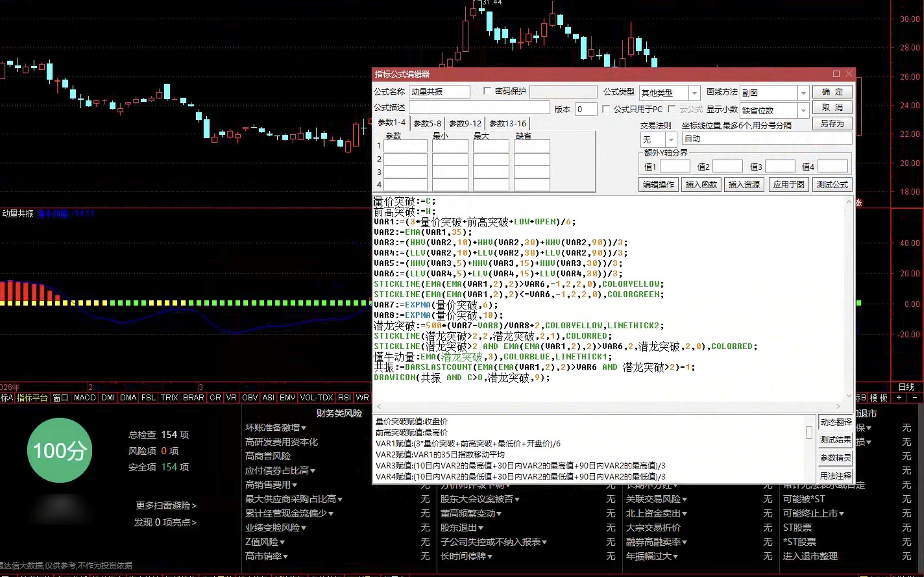This screenshot has height=577, width=924.
Task: Select the 指标平台 tab in indicator bar
Action: pos(32,398)
